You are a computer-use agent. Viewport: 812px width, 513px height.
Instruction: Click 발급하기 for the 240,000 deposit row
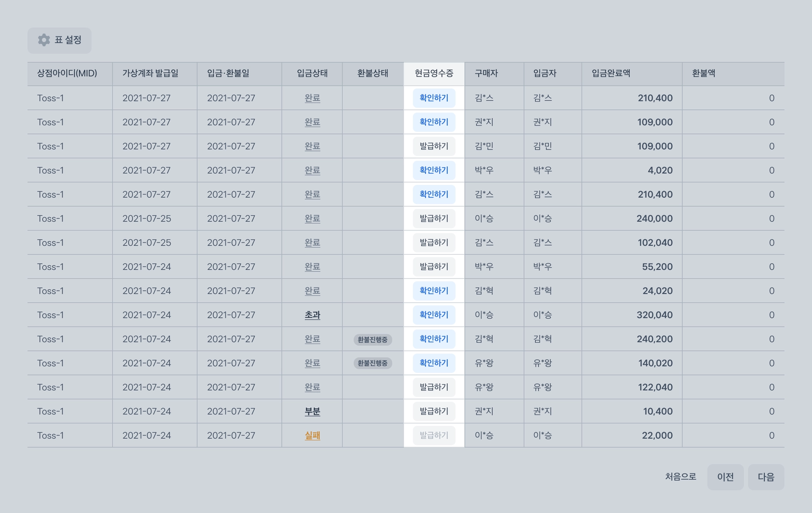[x=434, y=218]
